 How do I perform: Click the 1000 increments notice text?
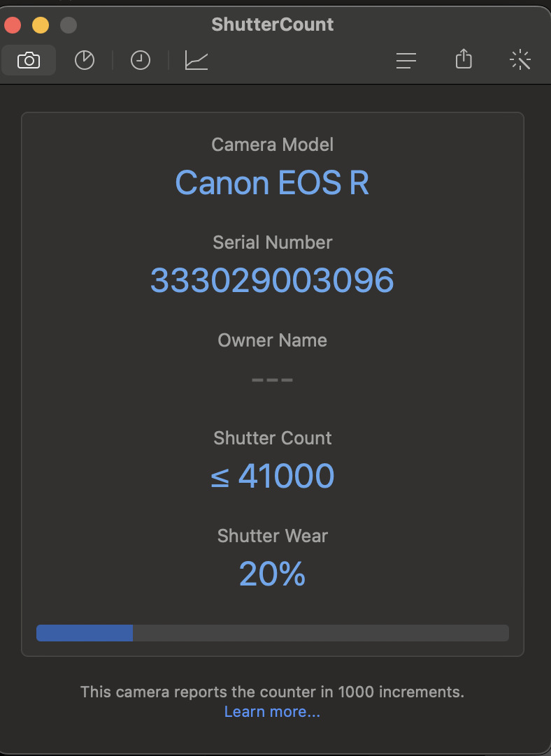pos(272,692)
